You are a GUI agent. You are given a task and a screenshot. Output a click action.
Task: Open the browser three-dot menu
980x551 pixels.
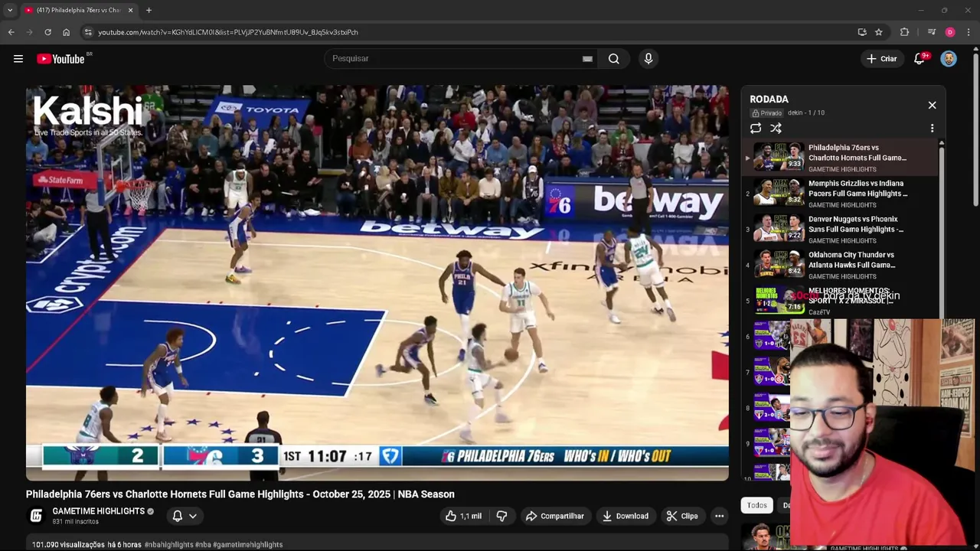point(969,32)
